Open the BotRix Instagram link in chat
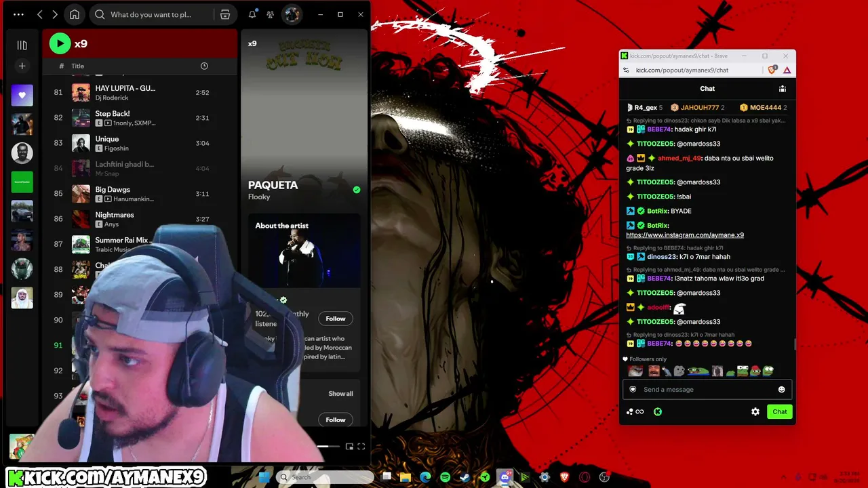The width and height of the screenshot is (868, 488). pyautogui.click(x=685, y=235)
